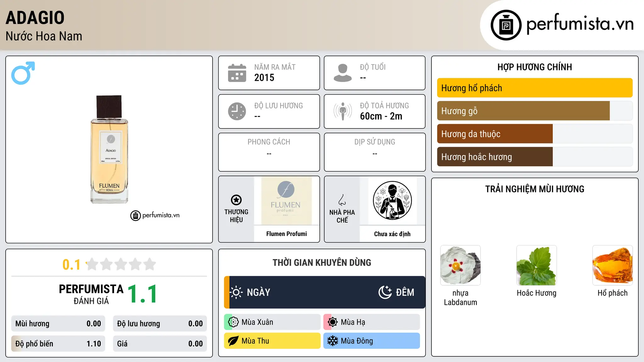Screen dimensions: 644x362
Task: Click the Perfumista đánh giá label
Action: tap(91, 294)
